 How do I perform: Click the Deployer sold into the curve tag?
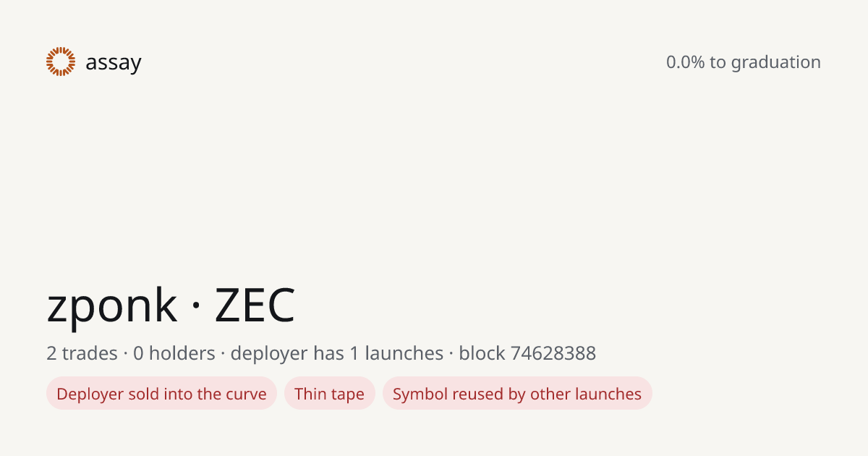click(x=161, y=394)
